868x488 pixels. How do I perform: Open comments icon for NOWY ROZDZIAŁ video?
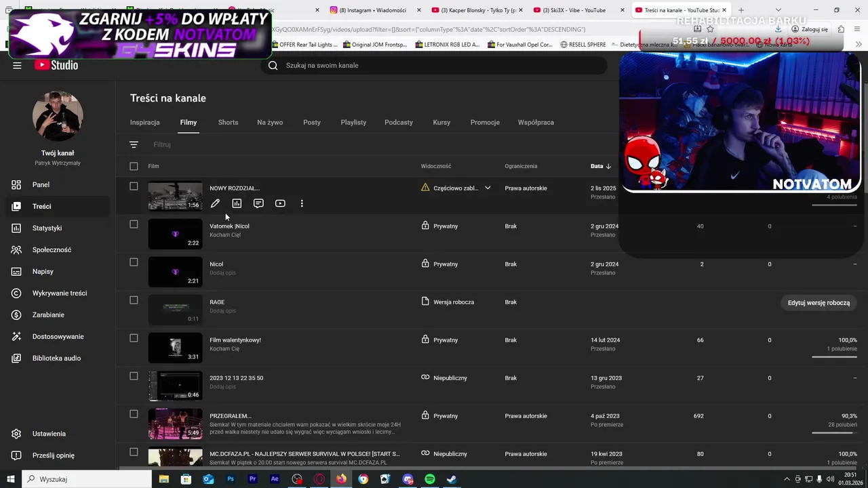point(258,203)
